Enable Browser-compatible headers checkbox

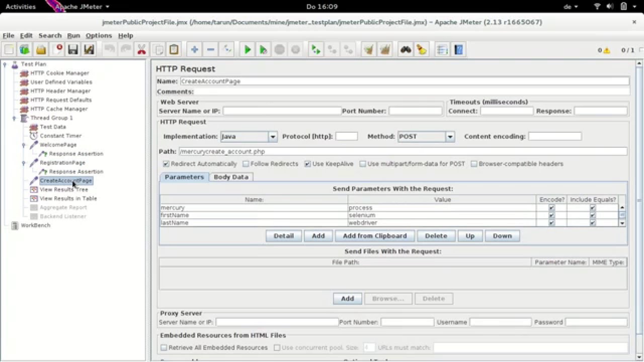(x=473, y=164)
